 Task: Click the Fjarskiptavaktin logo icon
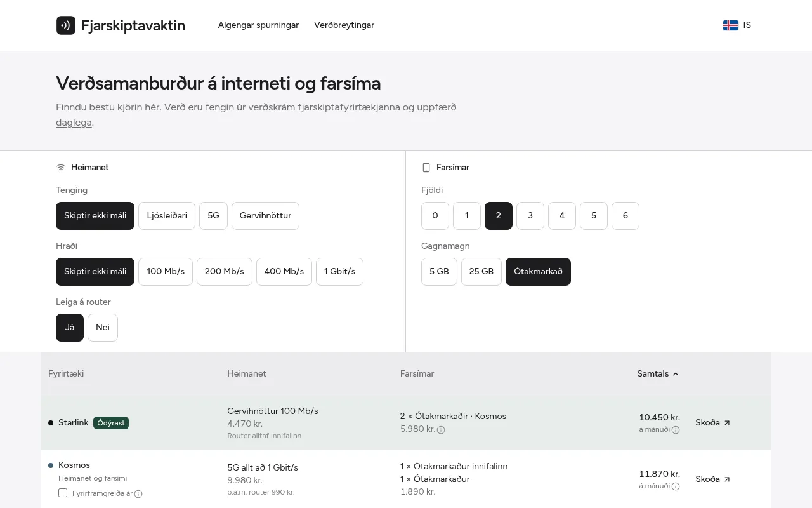coord(66,25)
